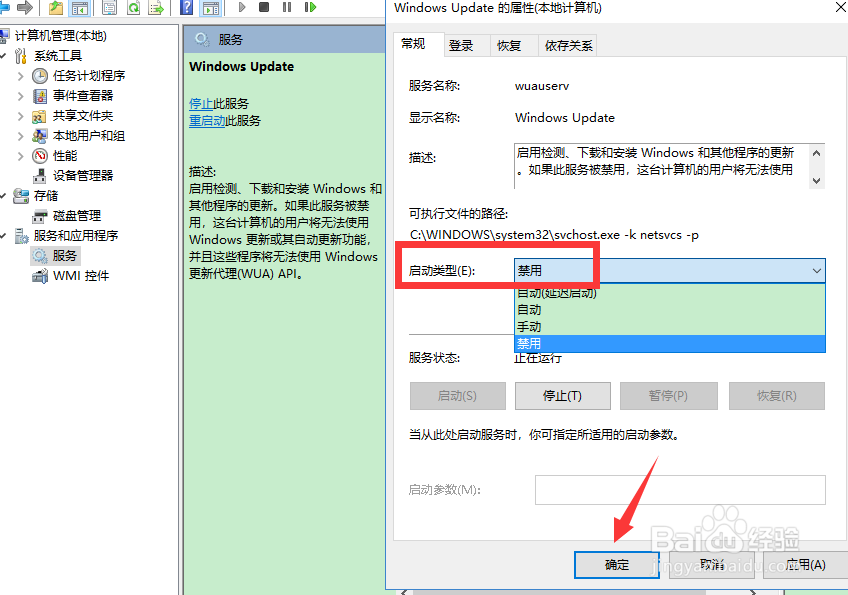Click the wuauserv service name text
This screenshot has width=848, height=595.
[x=542, y=86]
